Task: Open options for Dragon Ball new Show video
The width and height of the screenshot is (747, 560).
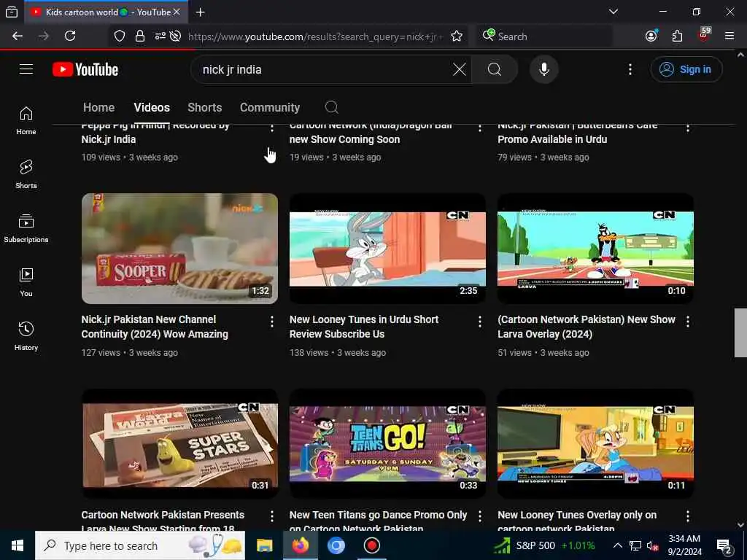Action: [x=480, y=128]
